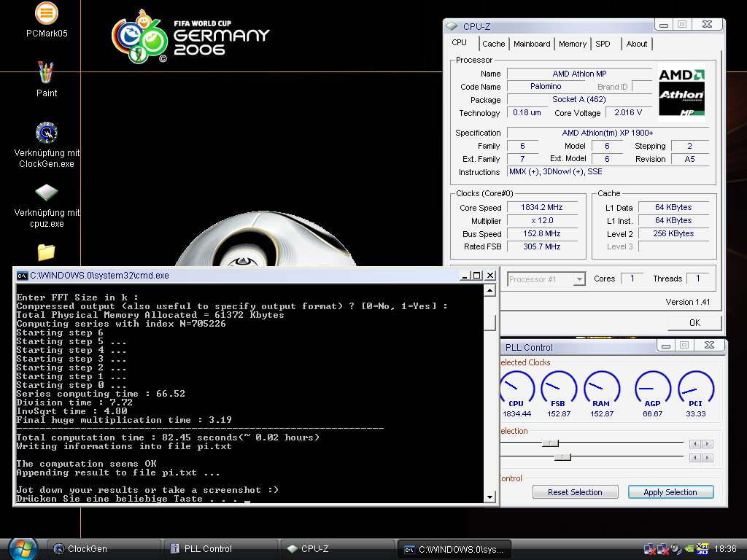Screen dimensions: 747x560
Task: Click right arrow of lower PLL slider
Action: (708, 458)
